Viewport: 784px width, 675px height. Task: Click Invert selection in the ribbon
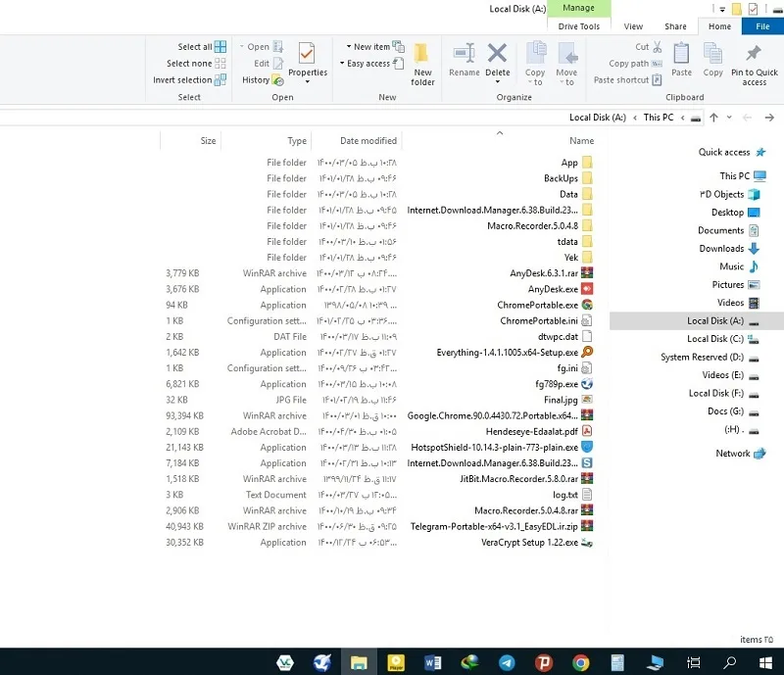pyautogui.click(x=189, y=80)
